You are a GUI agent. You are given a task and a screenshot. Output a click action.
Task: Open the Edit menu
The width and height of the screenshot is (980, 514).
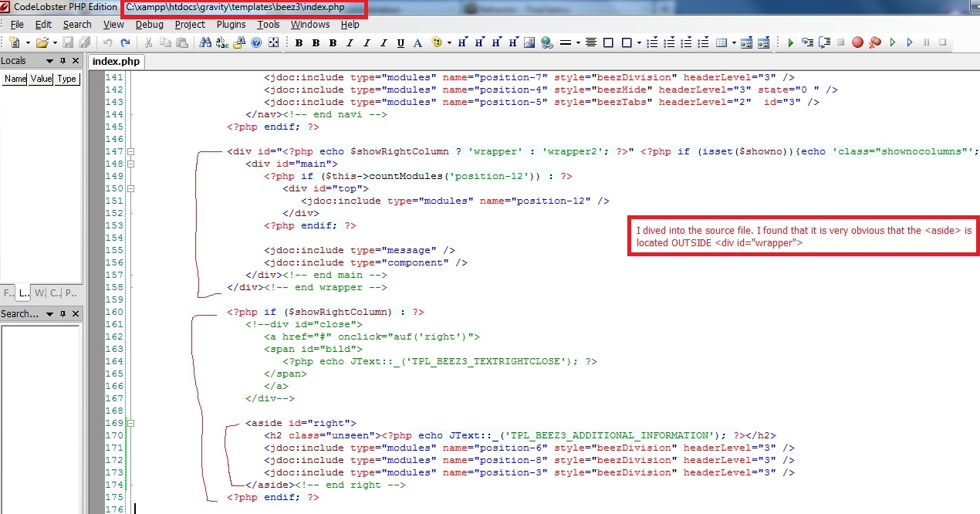pyautogui.click(x=43, y=25)
